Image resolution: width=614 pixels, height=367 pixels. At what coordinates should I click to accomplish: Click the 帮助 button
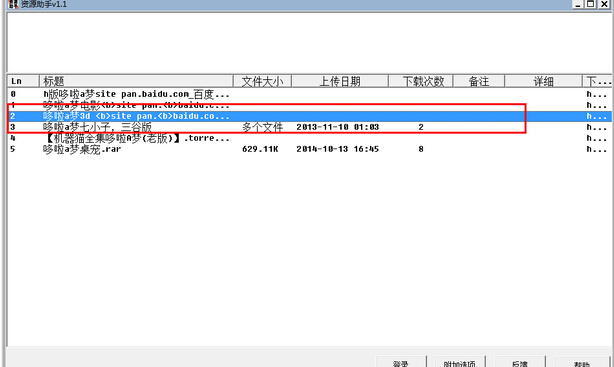click(581, 362)
